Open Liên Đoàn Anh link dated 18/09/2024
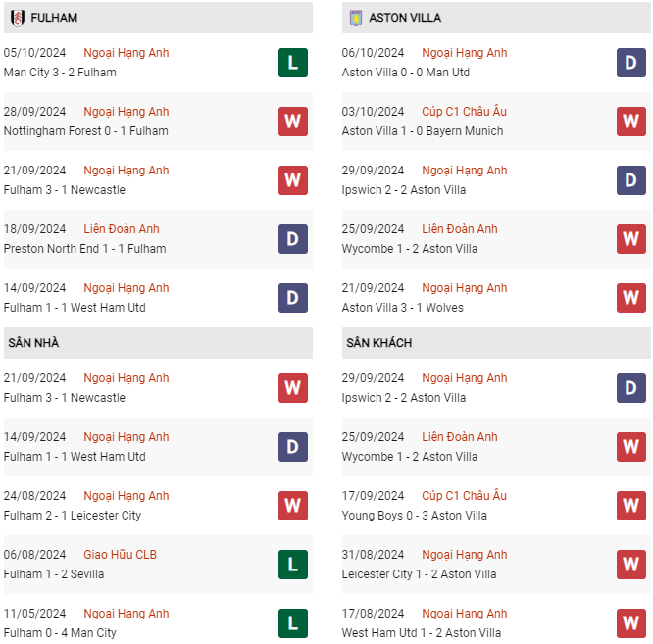This screenshot has height=644, width=653. click(122, 229)
